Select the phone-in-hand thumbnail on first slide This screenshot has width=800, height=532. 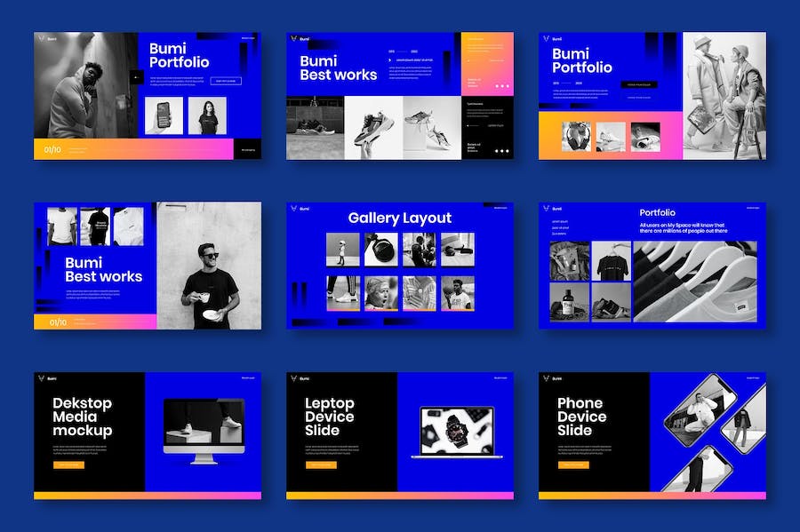pos(164,115)
